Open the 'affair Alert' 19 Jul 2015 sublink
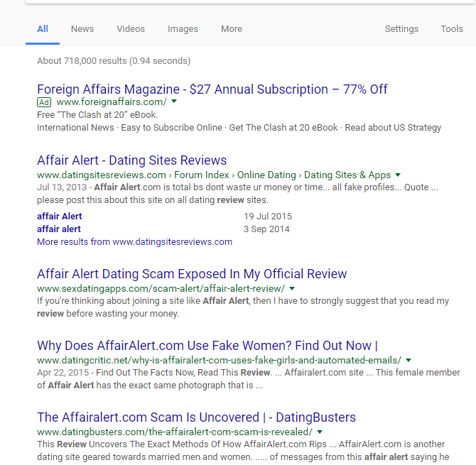The width and height of the screenshot is (476, 465). [x=60, y=216]
